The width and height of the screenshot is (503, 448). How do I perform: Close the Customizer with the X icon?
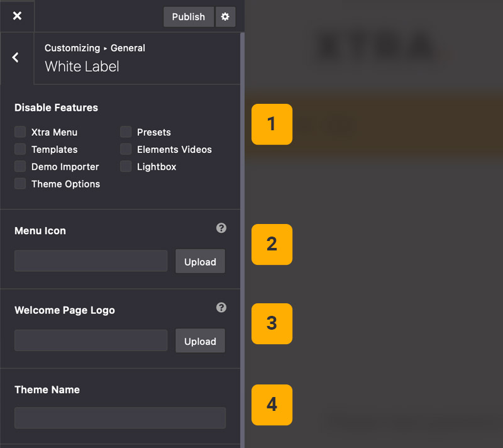point(17,16)
